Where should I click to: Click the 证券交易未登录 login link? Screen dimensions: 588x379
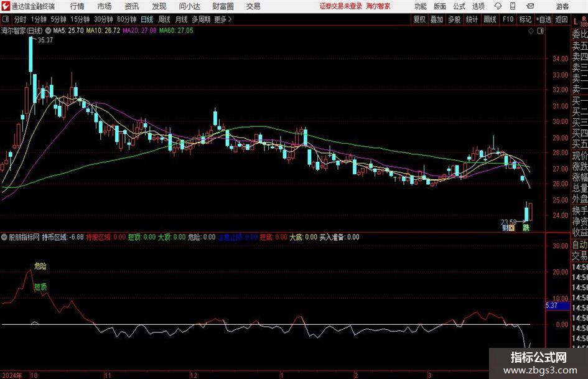click(341, 6)
